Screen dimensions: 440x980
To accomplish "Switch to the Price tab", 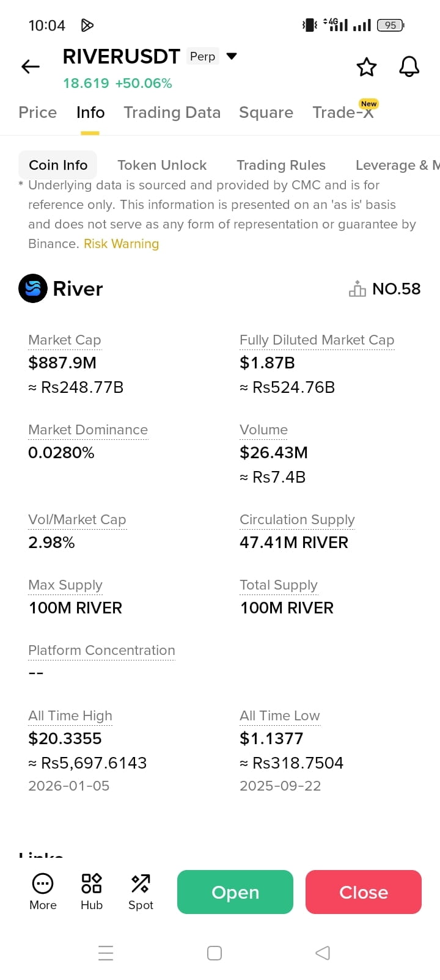I will pyautogui.click(x=37, y=112).
